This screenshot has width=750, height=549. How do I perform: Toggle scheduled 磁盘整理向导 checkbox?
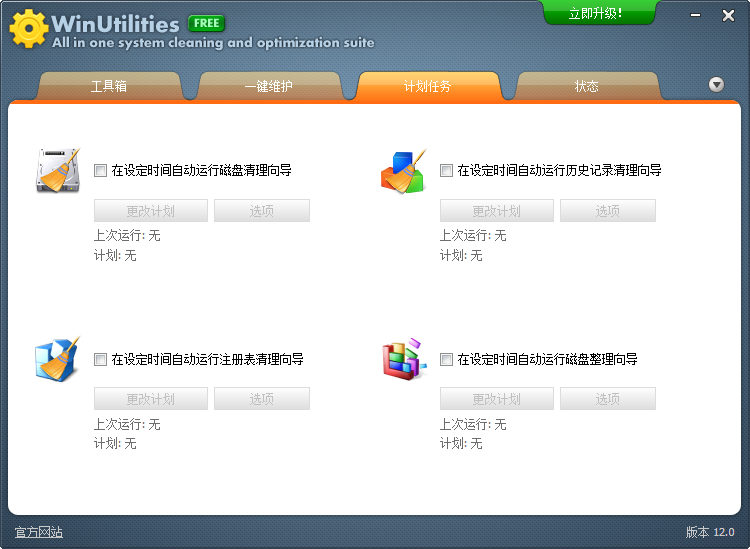coord(446,359)
